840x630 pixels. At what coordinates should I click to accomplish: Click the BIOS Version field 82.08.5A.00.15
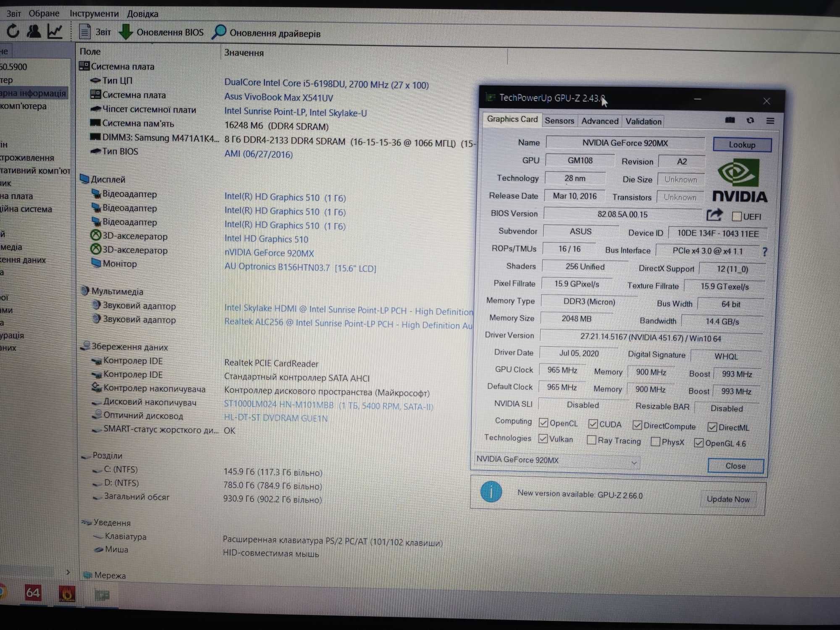[x=622, y=214]
